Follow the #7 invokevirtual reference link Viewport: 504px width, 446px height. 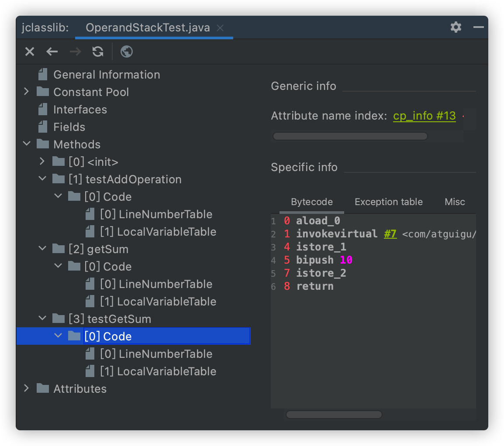click(390, 234)
